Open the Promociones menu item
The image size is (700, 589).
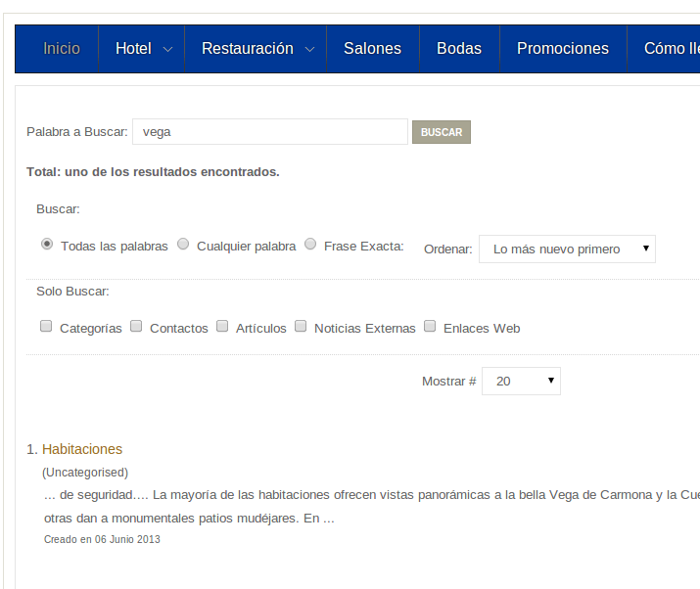pyautogui.click(x=563, y=48)
